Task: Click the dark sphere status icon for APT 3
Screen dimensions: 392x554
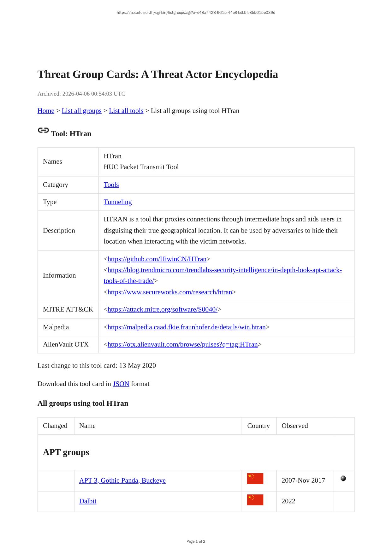Action: [343, 478]
